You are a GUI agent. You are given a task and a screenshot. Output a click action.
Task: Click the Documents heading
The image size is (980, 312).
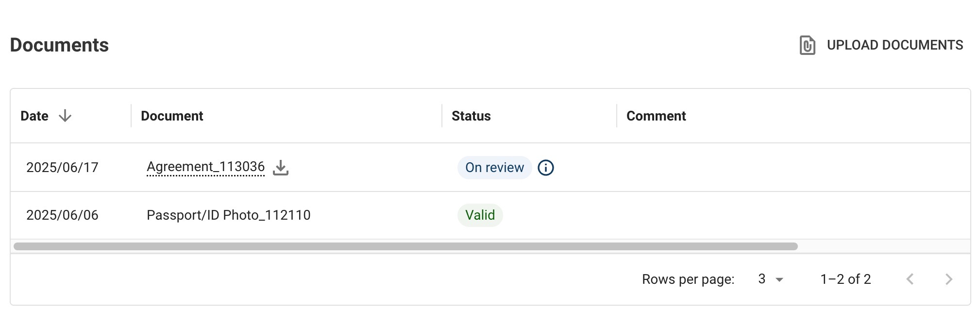coord(59,45)
